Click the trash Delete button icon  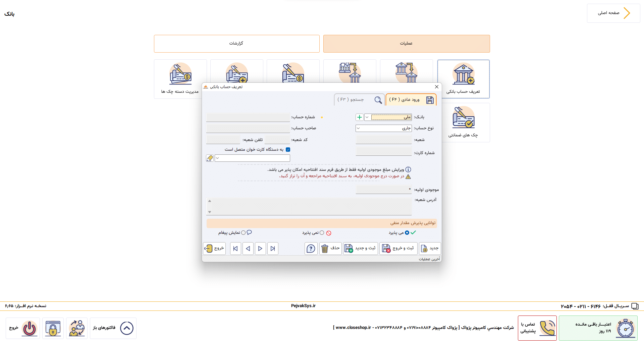pos(325,249)
